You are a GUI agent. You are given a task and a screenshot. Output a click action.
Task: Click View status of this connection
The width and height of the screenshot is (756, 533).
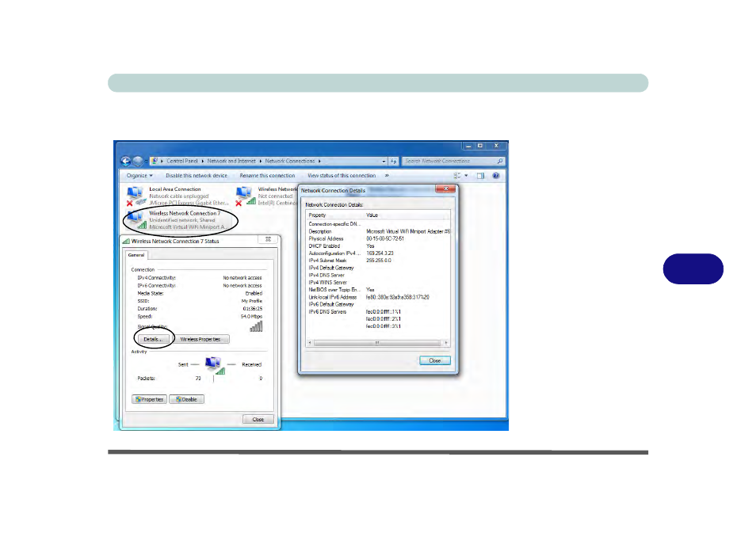342,176
